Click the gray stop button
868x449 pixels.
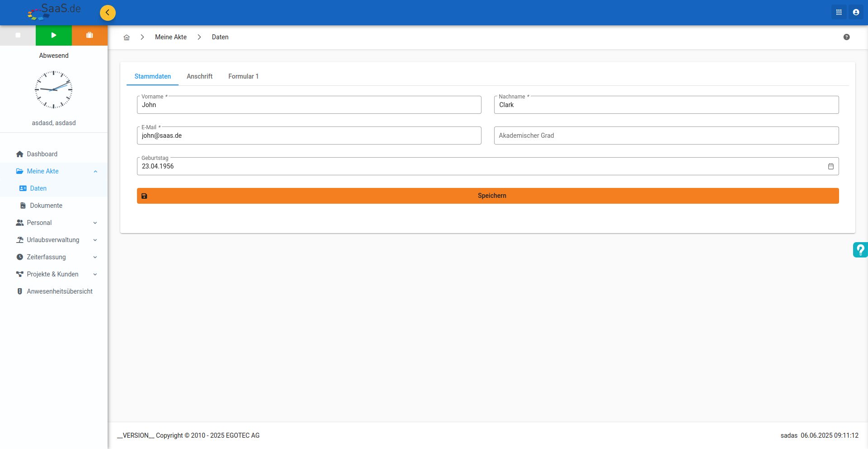[18, 35]
